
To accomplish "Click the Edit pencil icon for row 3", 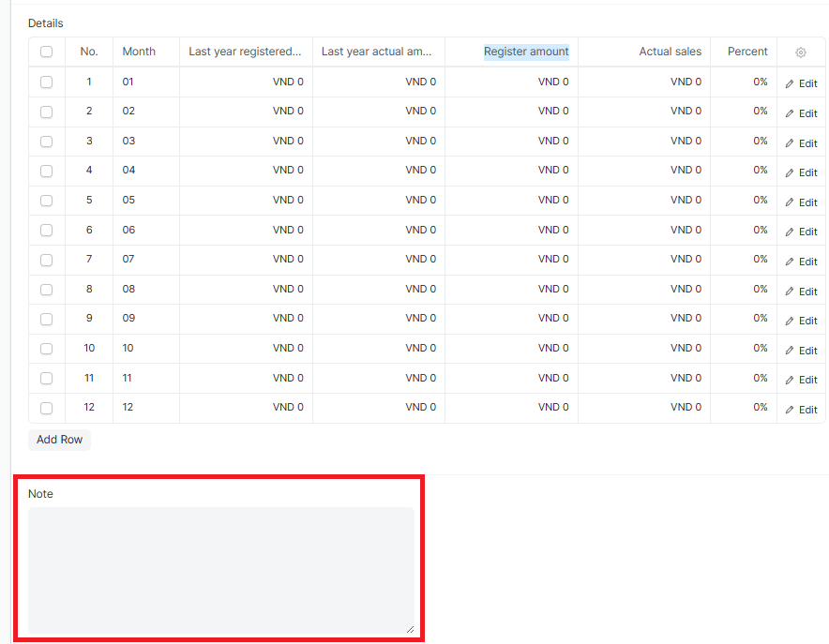I will 790,143.
